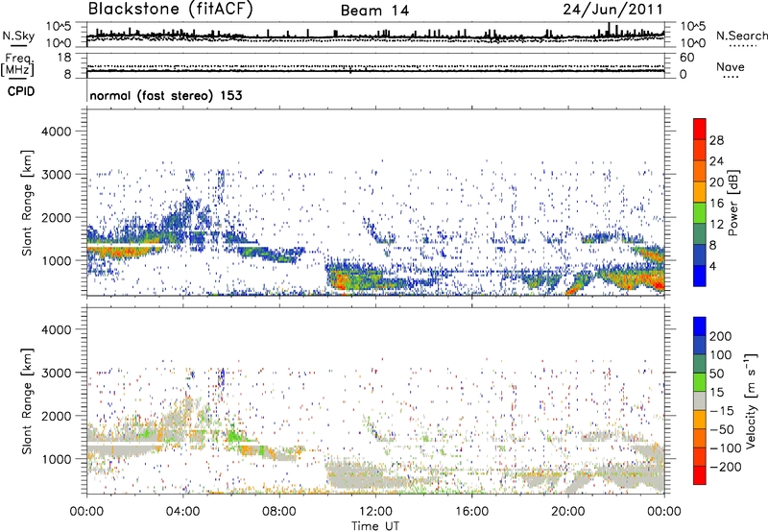The image size is (768, 532).
Task: Click the 'CPID' row label
Action: tap(21, 91)
